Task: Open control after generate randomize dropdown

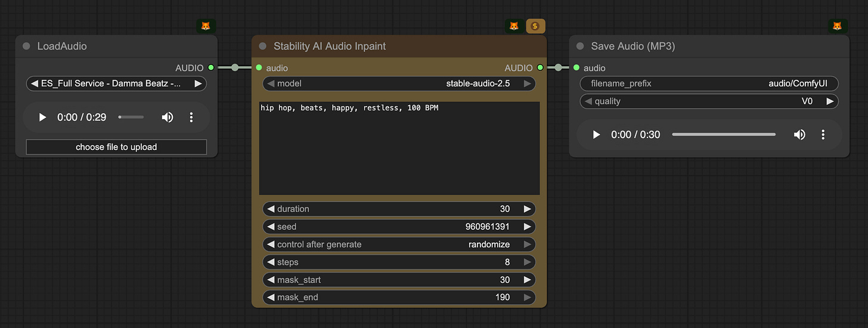Action: pos(399,245)
